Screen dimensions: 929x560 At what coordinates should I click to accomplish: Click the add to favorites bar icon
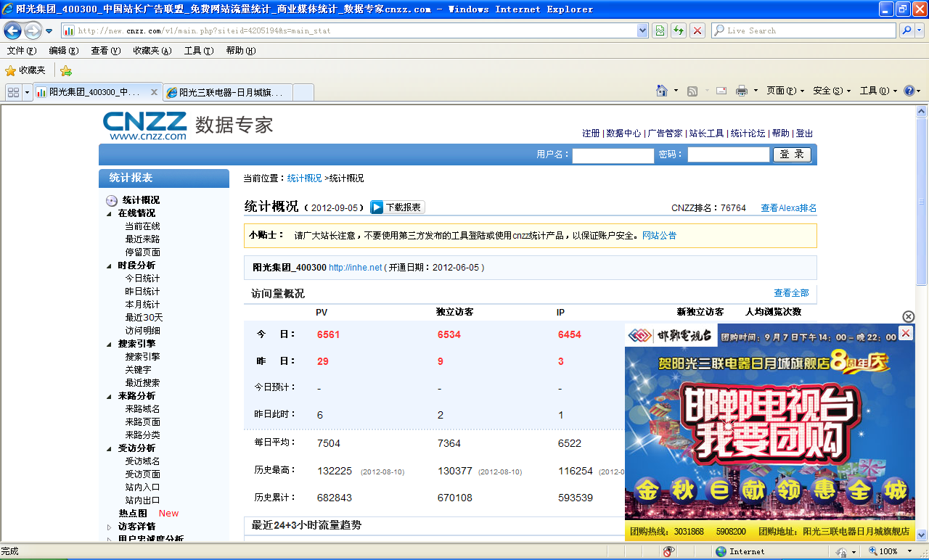pos(66,70)
